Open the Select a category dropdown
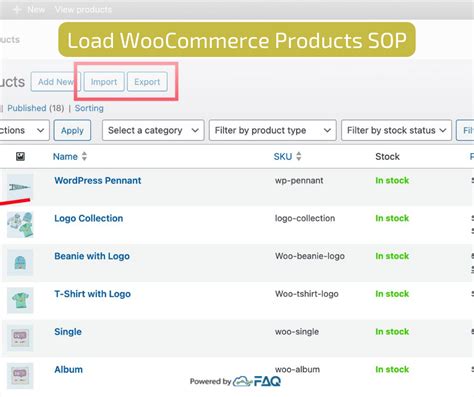This screenshot has width=474, height=397. 153,130
